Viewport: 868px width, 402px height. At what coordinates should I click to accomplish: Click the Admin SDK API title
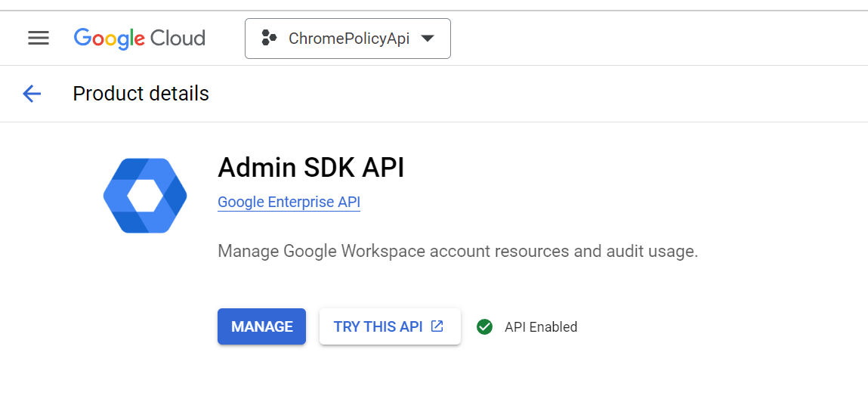[310, 168]
